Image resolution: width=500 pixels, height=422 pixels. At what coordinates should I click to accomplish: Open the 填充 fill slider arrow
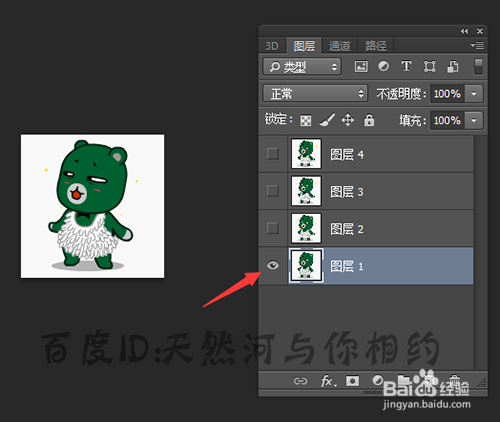[473, 120]
